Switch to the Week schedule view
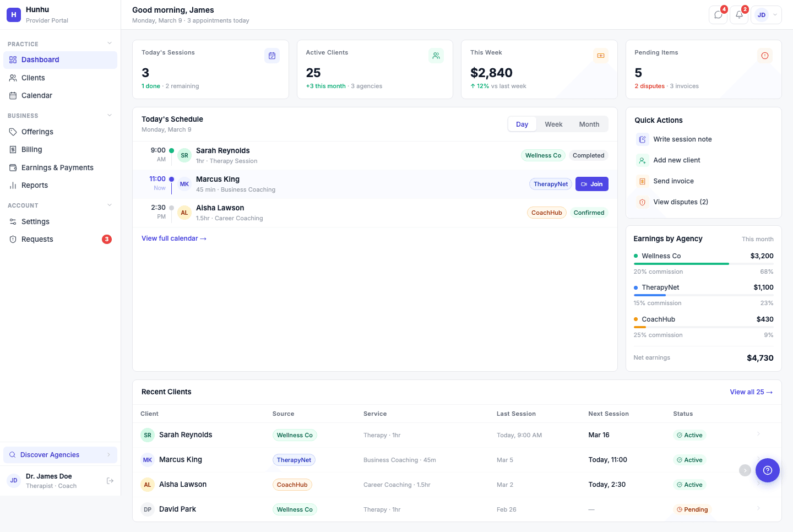Screen dimensions: 793x532 (x=553, y=124)
